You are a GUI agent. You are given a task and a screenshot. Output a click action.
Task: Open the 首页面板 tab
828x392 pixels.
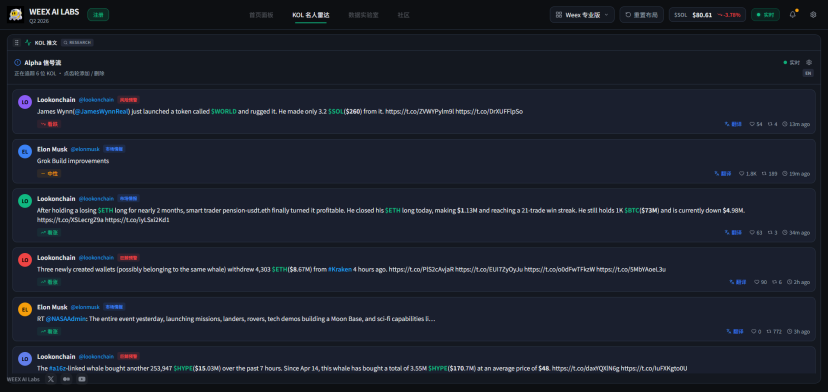click(x=261, y=15)
